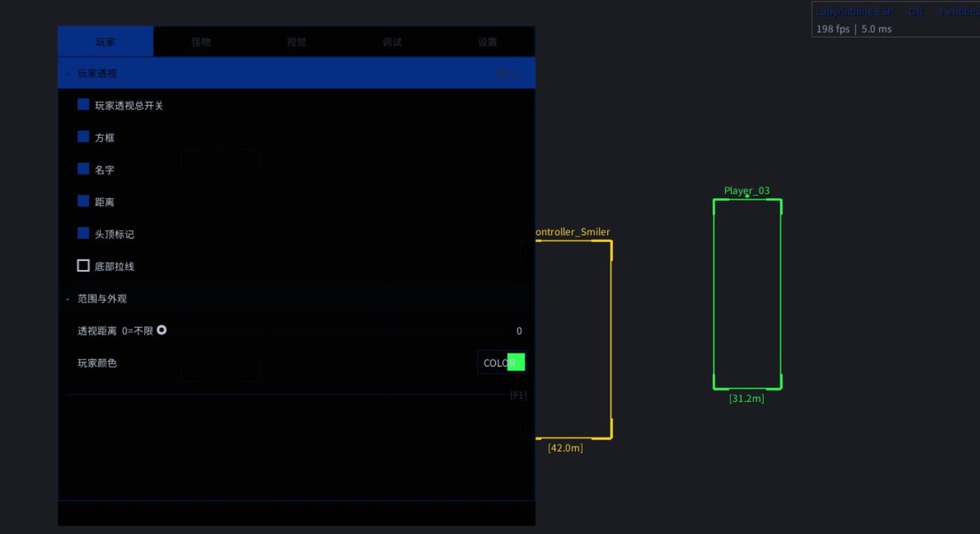This screenshot has width=980, height=534.
Task: Click the 透视距离 0=不限 label
Action: [115, 331]
